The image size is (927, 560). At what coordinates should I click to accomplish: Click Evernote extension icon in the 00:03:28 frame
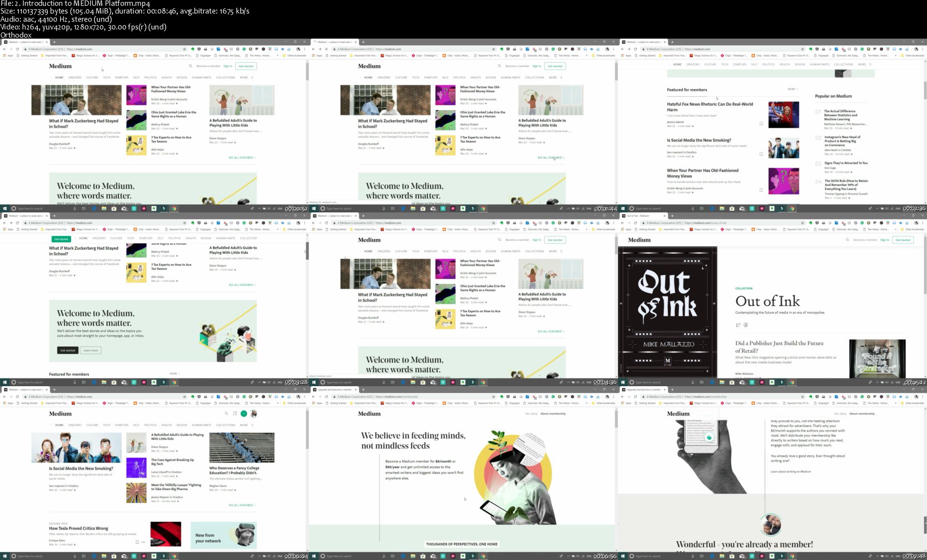coord(193,223)
